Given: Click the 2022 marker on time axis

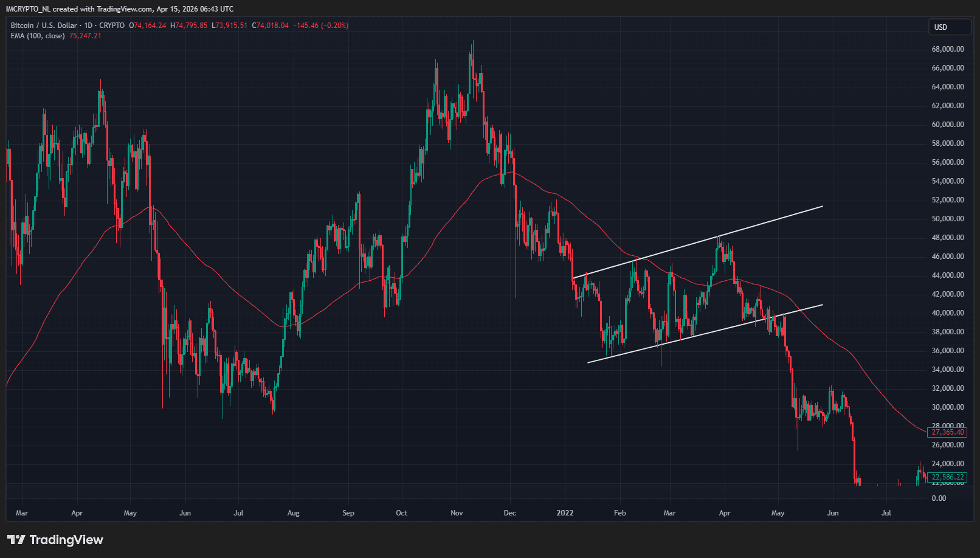Looking at the screenshot, I should point(565,513).
